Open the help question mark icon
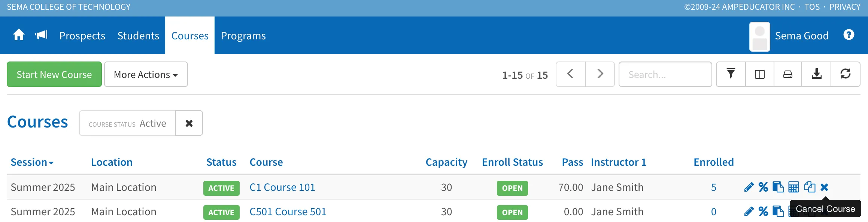The width and height of the screenshot is (868, 222). coord(849,35)
